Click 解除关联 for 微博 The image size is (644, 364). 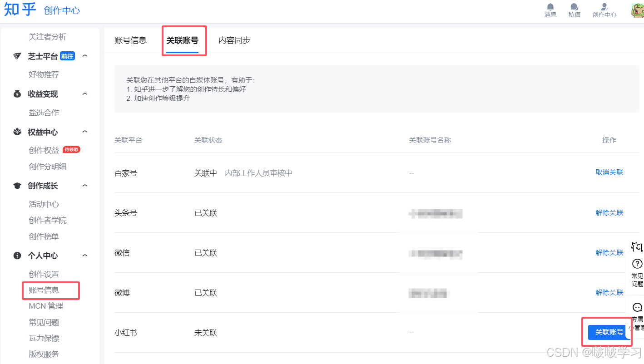609,292
